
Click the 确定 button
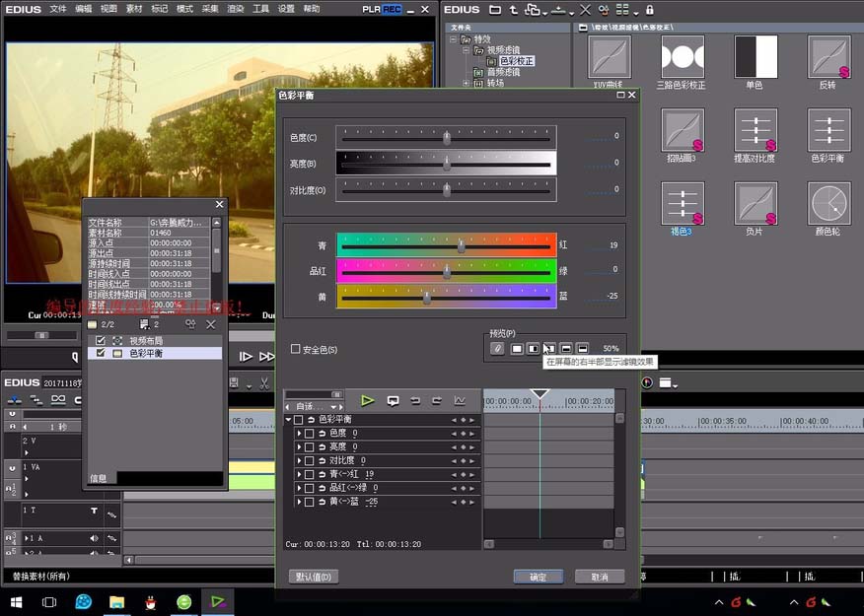click(539, 577)
